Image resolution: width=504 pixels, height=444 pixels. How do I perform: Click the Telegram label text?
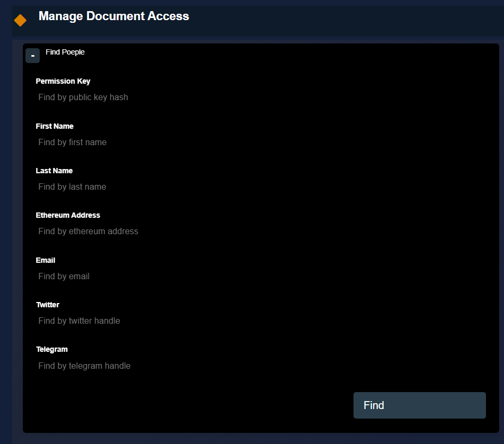click(52, 349)
